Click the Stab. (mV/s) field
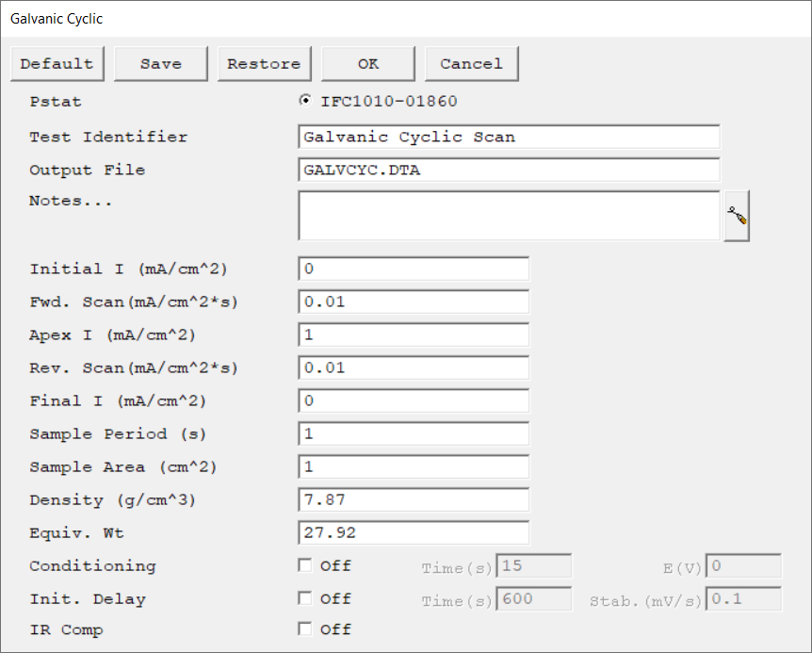812x653 pixels. [x=743, y=599]
